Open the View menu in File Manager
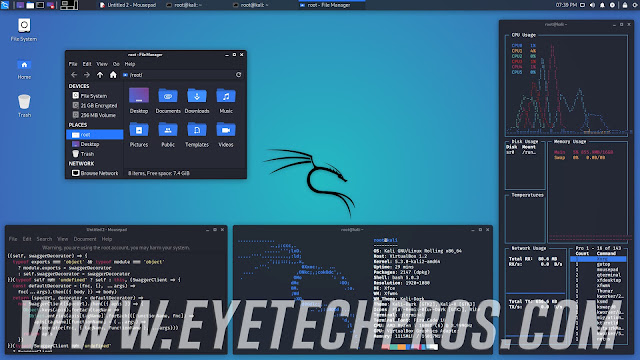Image resolution: width=640 pixels, height=360 pixels. click(102, 64)
